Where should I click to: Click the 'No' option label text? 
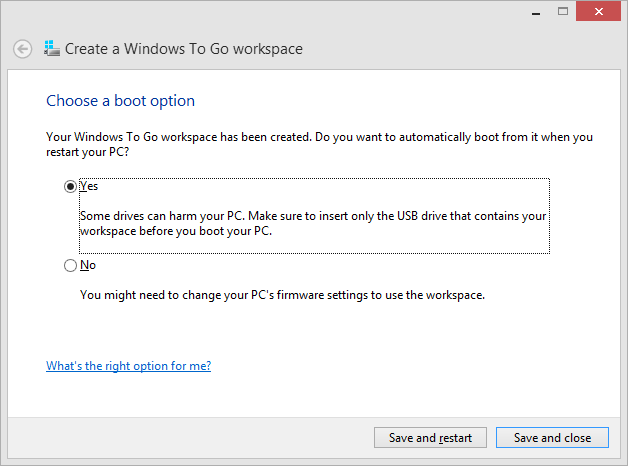(x=88, y=266)
